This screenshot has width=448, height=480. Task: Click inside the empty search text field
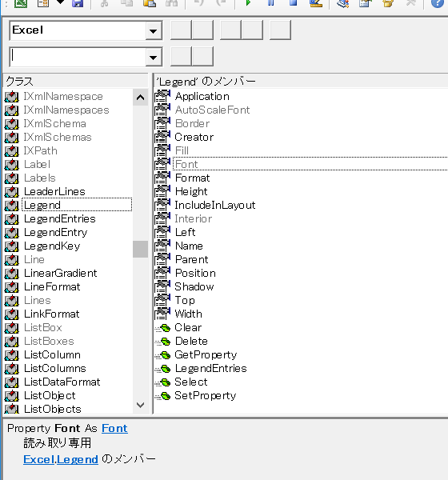pos(78,57)
